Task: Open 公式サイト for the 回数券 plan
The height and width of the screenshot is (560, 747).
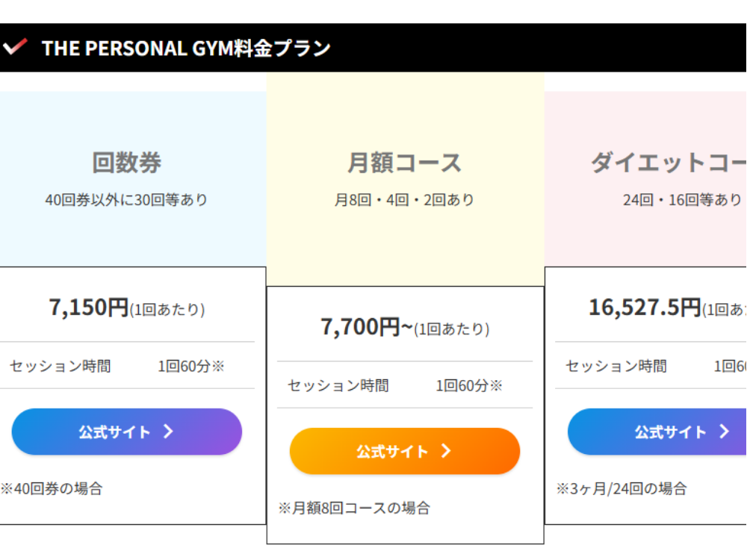Action: click(x=116, y=432)
